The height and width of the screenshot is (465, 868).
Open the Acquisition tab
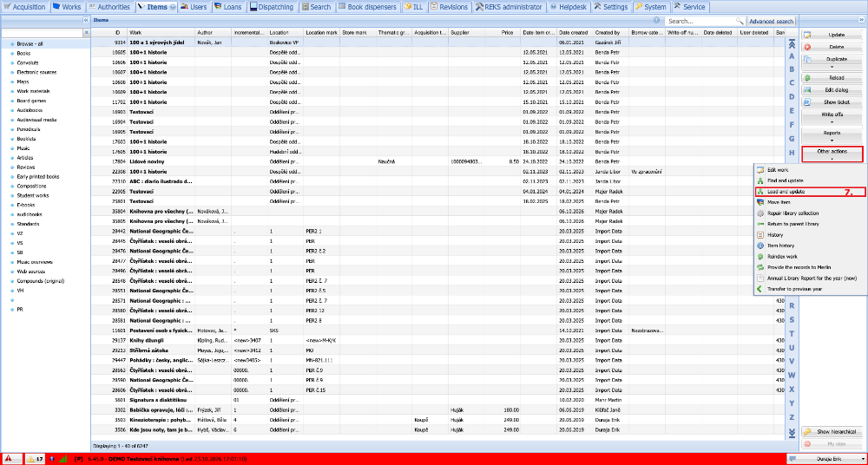click(25, 7)
